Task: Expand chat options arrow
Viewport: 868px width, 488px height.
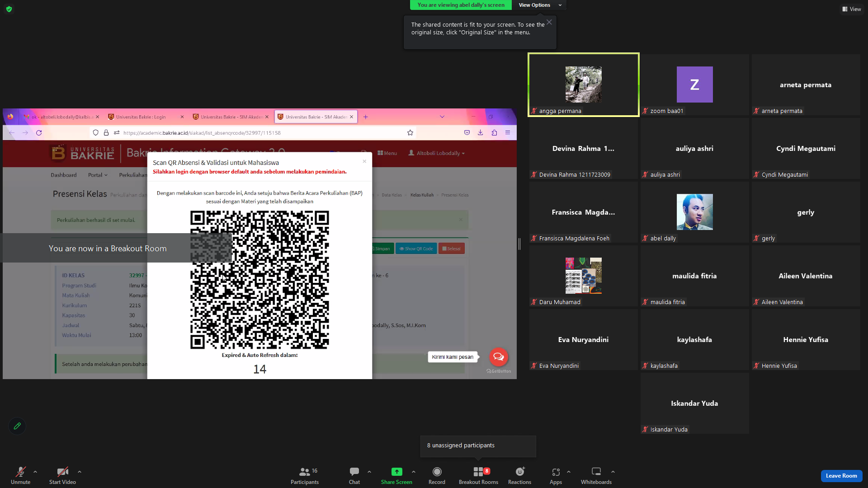Action: click(369, 472)
